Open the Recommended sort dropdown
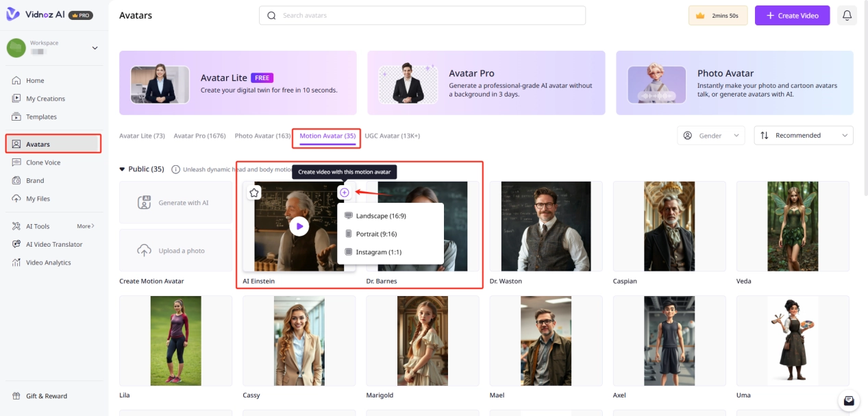The width and height of the screenshot is (868, 416). pos(804,136)
